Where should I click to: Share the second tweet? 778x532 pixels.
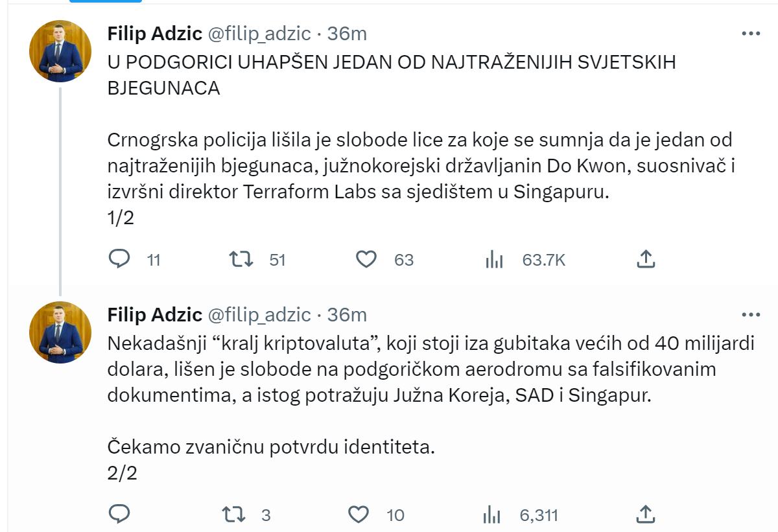(645, 515)
